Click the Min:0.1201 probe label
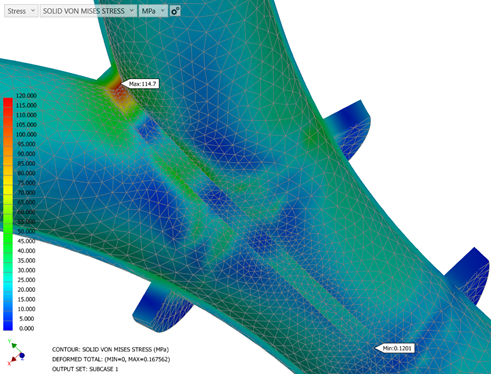Viewport: 491px width, 374px height. [395, 348]
